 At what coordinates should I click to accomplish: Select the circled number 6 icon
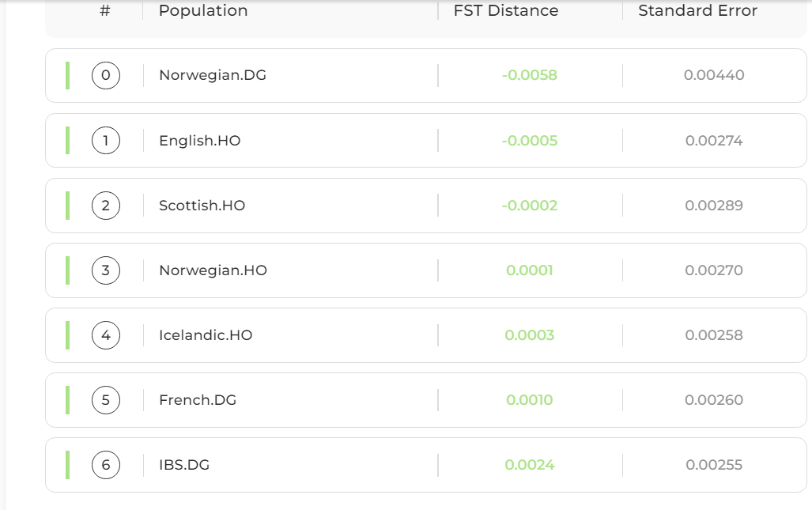(106, 465)
